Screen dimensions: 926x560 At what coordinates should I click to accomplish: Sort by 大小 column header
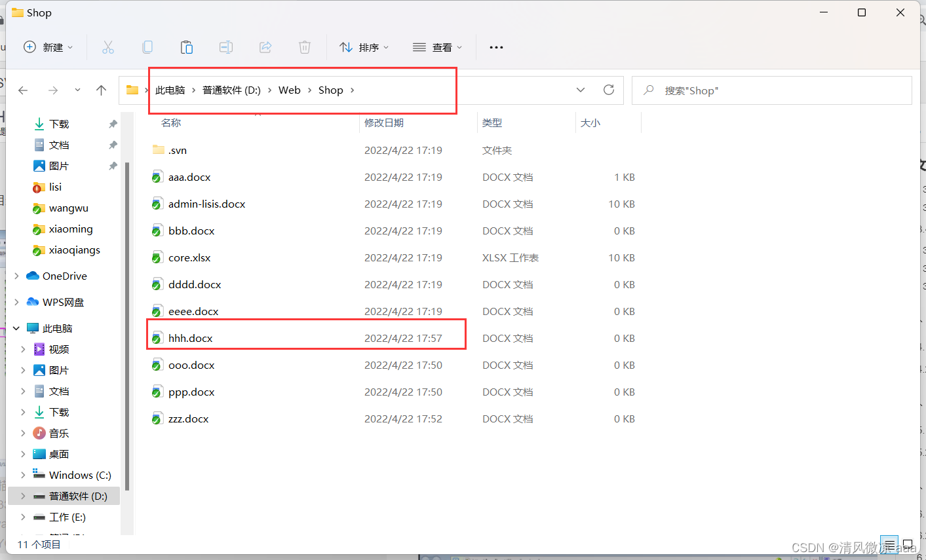click(590, 122)
